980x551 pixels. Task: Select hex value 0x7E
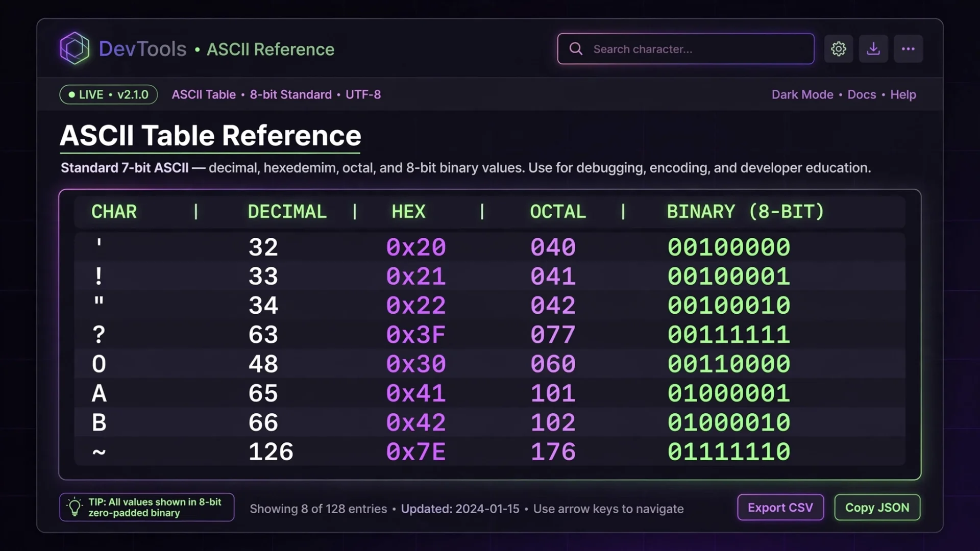416,452
